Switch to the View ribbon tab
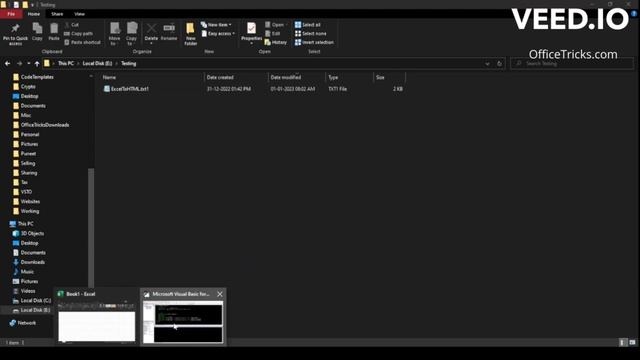 (80, 14)
